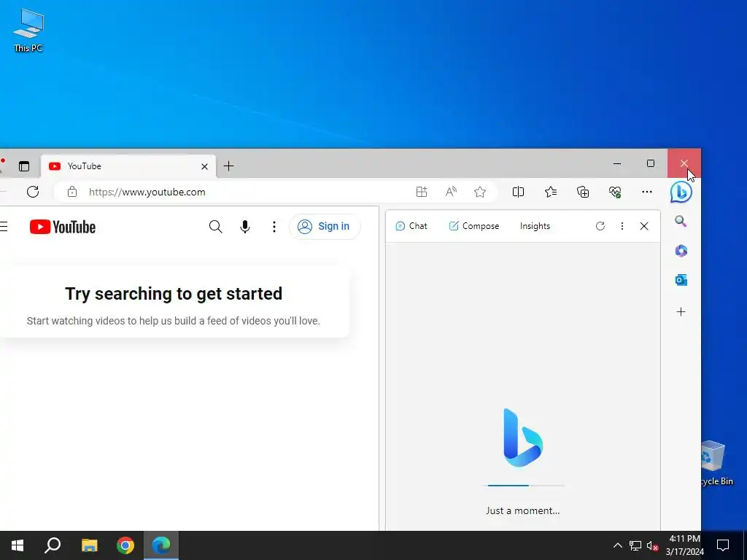Screen dimensions: 747x560
Task: Start YouTube voice search with the microphone
Action: pyautogui.click(x=245, y=227)
